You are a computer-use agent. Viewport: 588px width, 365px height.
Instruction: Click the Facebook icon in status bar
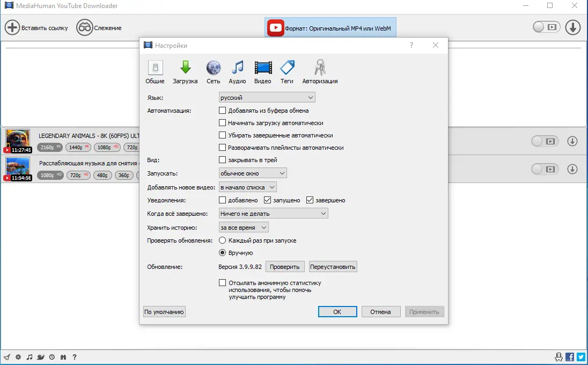point(569,357)
